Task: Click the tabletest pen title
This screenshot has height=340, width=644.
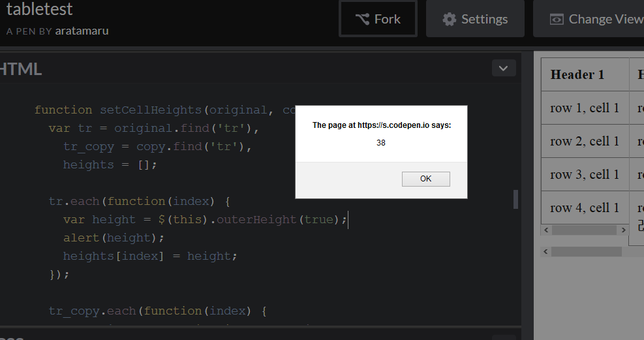Action: 40,10
